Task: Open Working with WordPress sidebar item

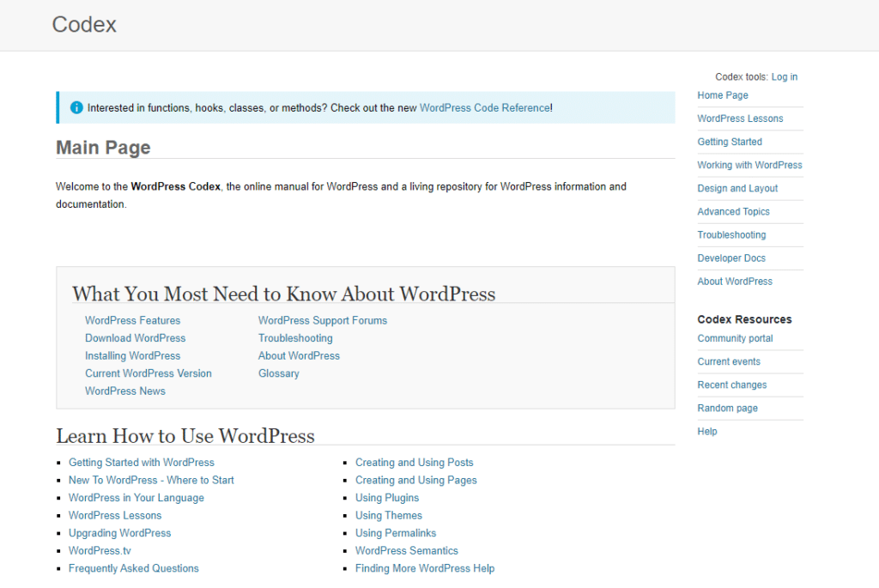Action: pos(749,165)
